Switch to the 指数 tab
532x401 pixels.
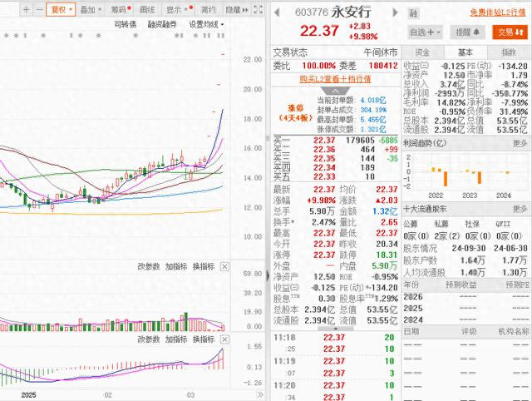point(509,52)
